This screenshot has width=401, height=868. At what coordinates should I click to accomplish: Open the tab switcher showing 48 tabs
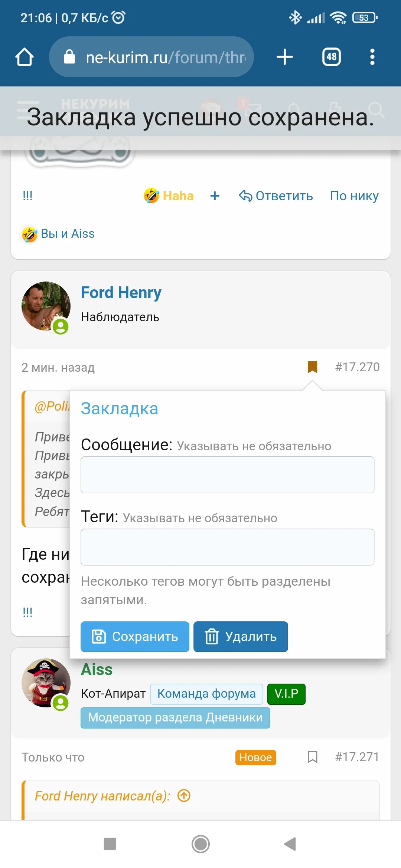[x=331, y=57]
